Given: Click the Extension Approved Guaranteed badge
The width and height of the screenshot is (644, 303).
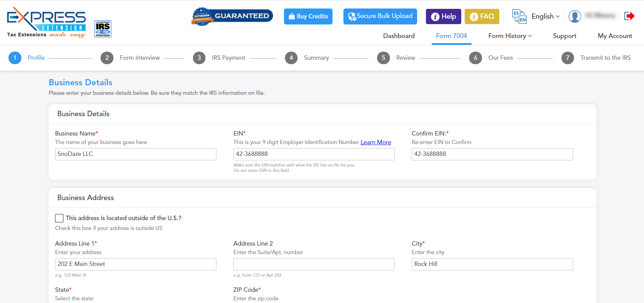Looking at the screenshot, I should tap(232, 16).
